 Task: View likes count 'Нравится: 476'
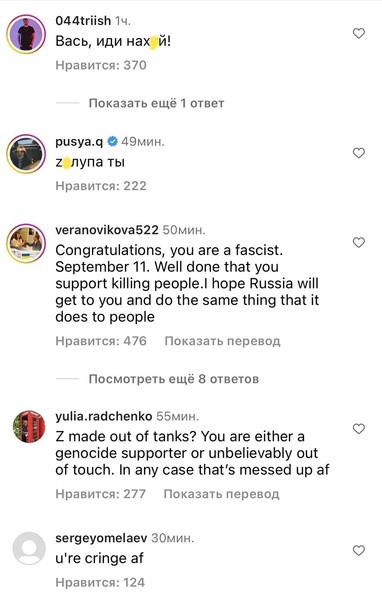coord(101,341)
